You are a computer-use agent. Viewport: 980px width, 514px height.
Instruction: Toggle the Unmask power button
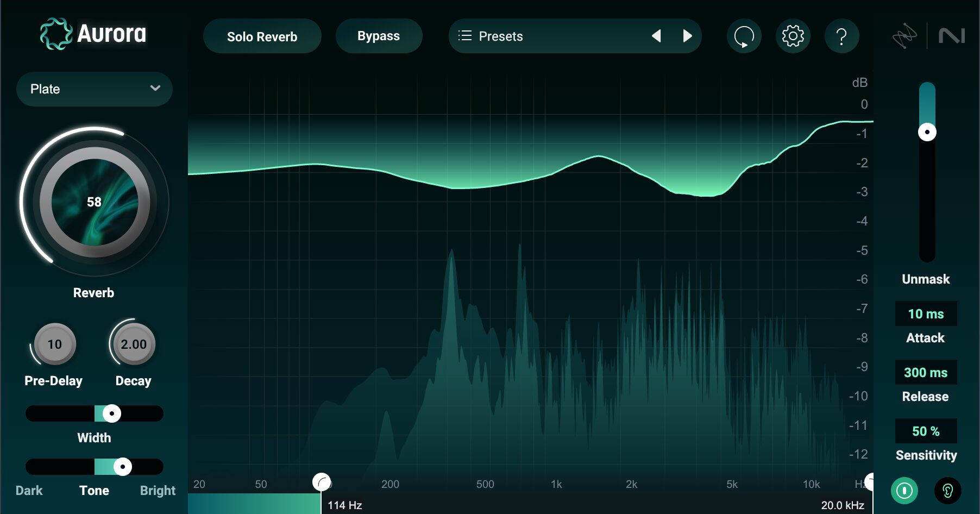click(x=904, y=491)
